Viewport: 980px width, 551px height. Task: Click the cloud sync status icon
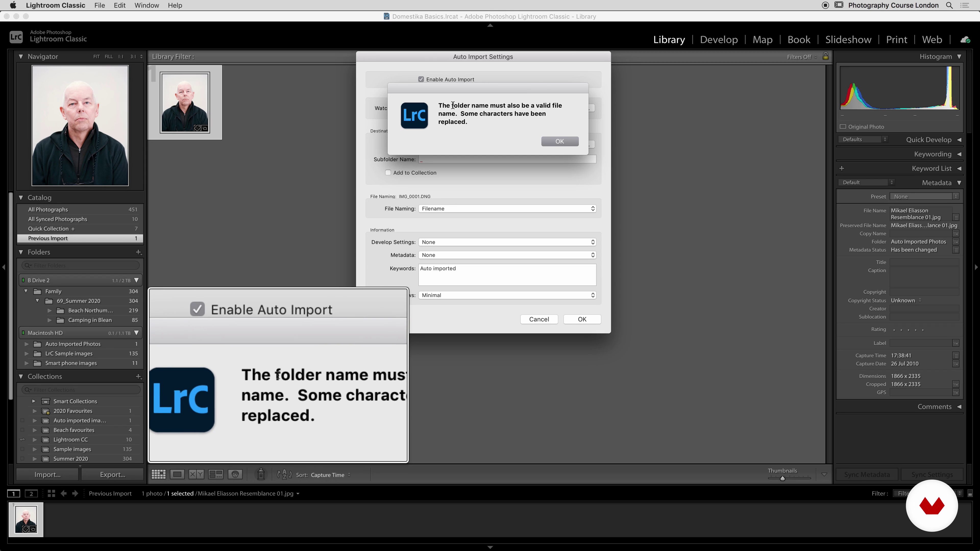[x=965, y=40]
